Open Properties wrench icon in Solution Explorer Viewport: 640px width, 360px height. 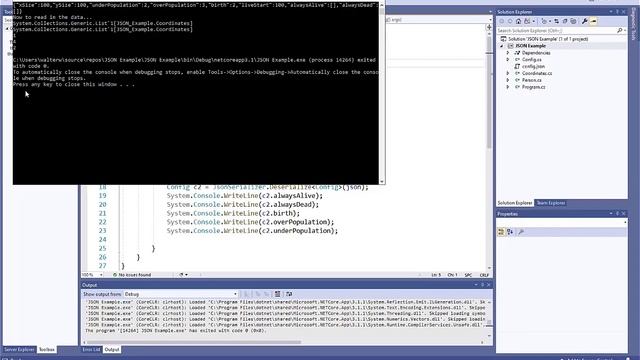coord(584,21)
